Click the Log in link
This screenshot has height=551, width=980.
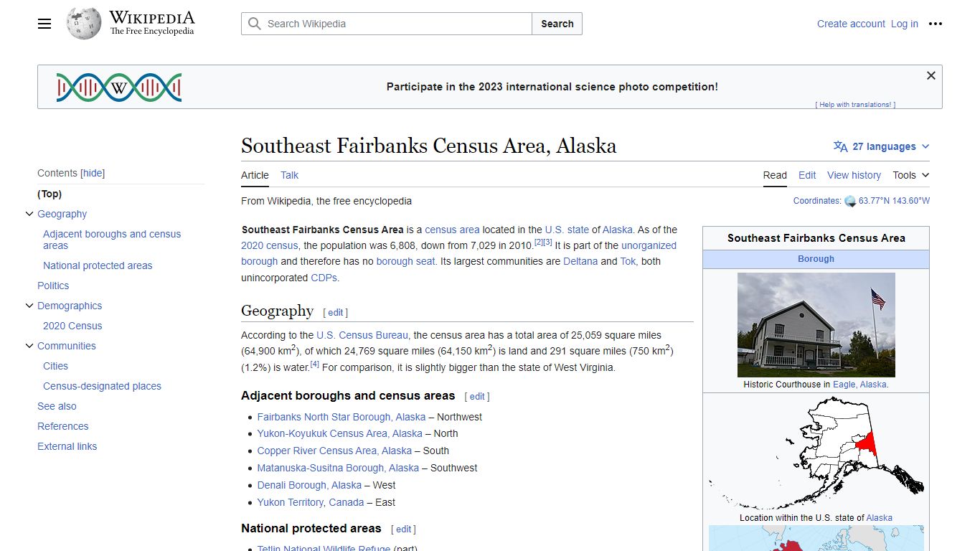905,24
